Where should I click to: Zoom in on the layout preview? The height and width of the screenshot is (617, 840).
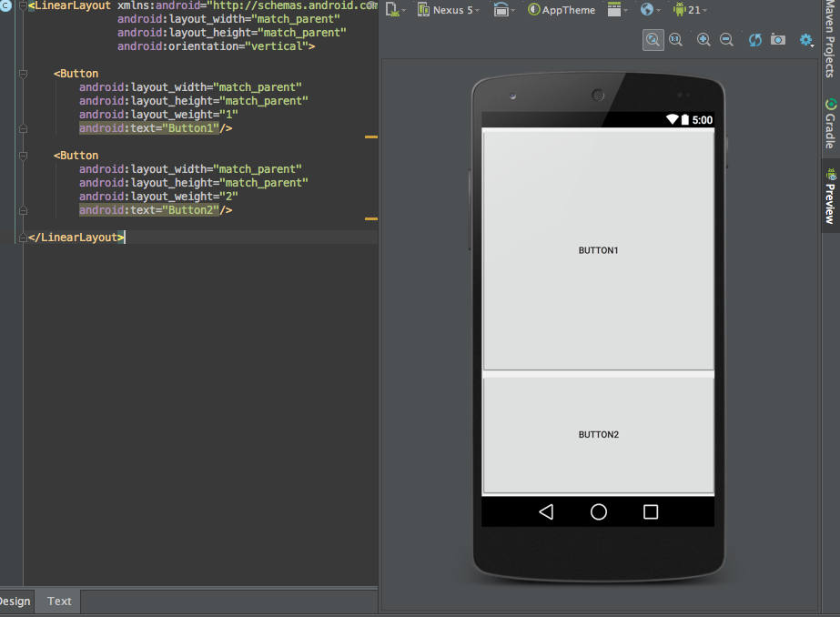click(703, 39)
